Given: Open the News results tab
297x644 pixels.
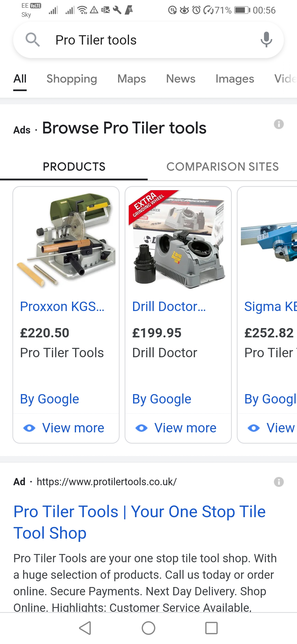Looking at the screenshot, I should (181, 79).
